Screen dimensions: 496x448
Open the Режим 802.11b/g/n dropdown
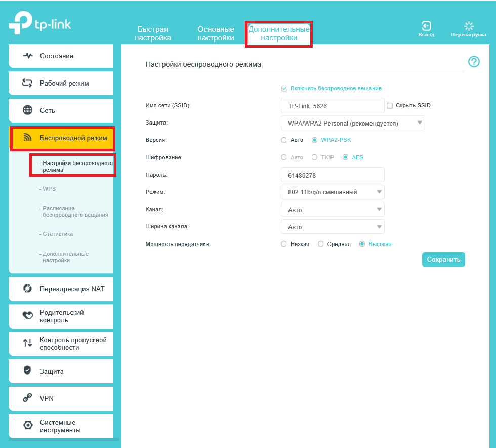pyautogui.click(x=333, y=192)
